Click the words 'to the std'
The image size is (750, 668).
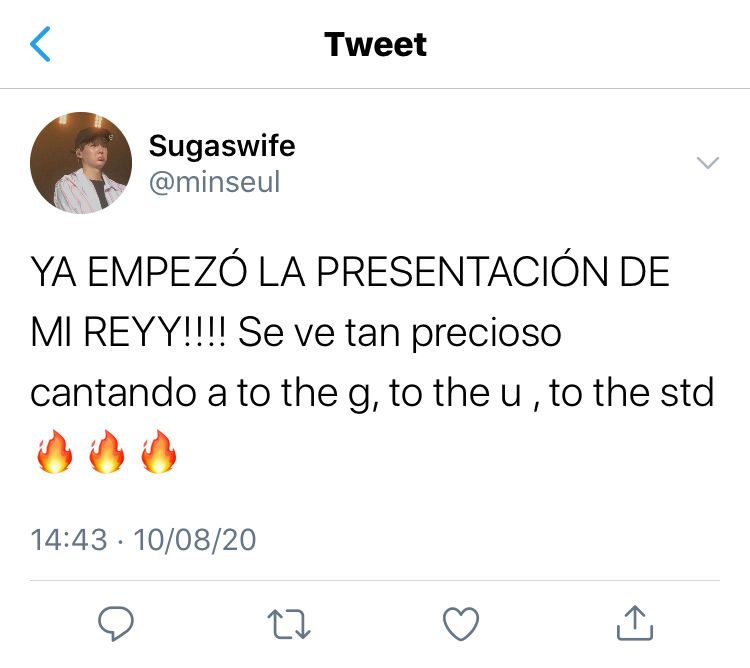click(x=631, y=392)
